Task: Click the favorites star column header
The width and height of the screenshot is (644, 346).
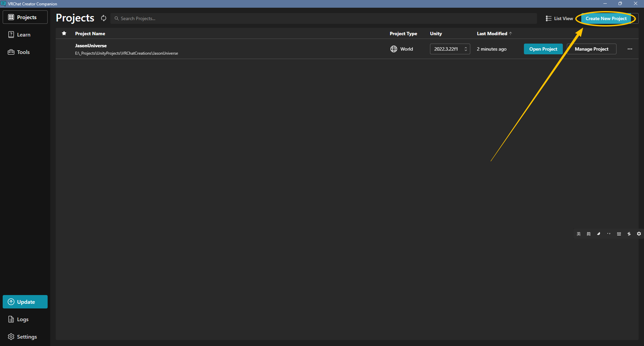Action: coord(64,33)
